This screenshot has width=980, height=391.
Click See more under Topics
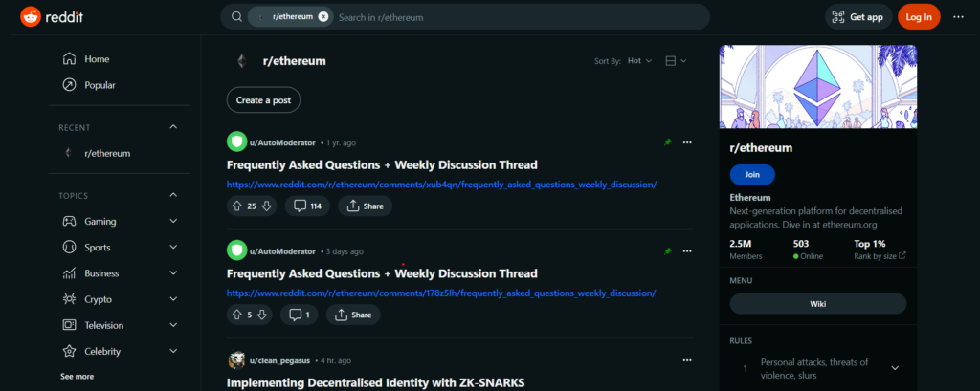coord(77,376)
